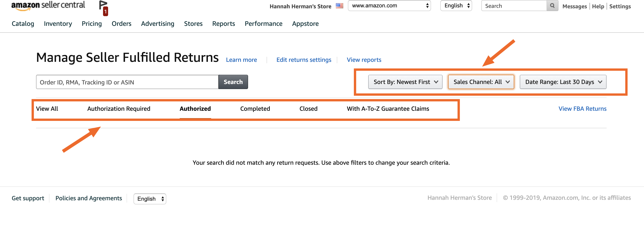Open the Orders menu
The width and height of the screenshot is (644, 245).
(121, 24)
